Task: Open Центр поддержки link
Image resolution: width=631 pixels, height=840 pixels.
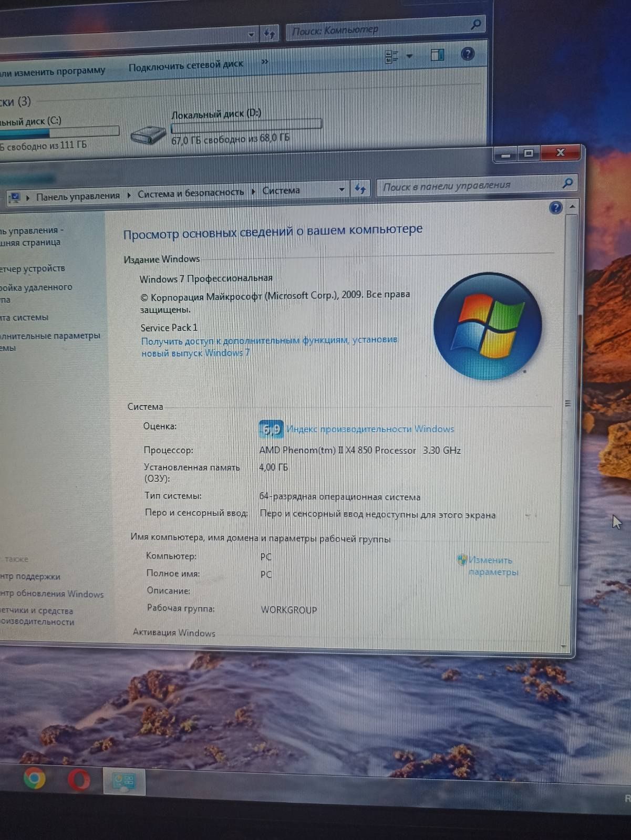Action: (x=30, y=576)
